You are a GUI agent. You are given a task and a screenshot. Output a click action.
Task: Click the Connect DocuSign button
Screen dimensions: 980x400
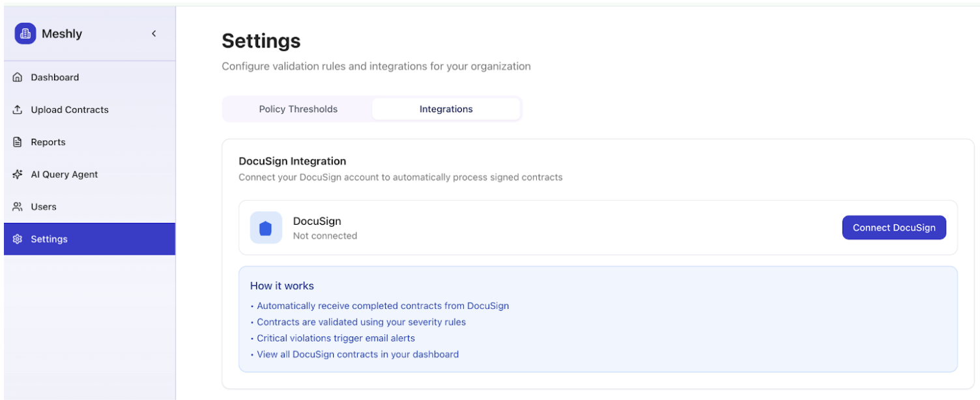click(894, 227)
